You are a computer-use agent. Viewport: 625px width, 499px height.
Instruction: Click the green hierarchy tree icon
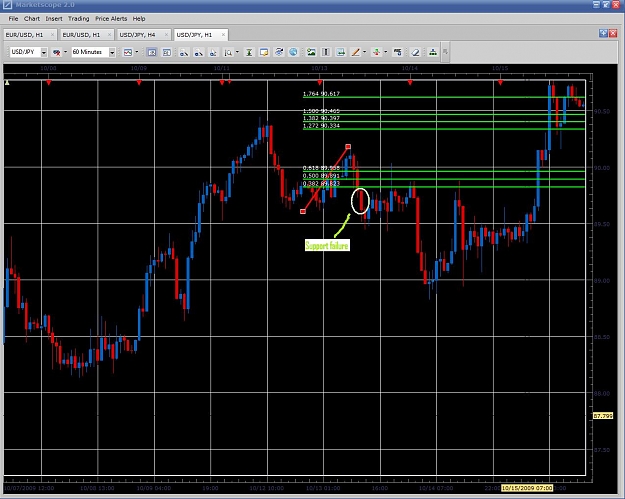pyautogui.click(x=433, y=52)
